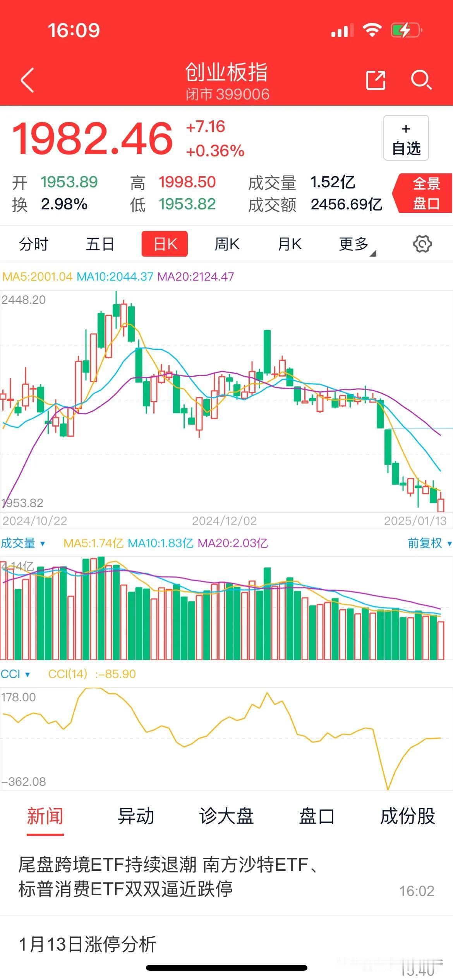Tap MA10:2044.37 moving average label
Viewport: 453px width, 980px height.
(115, 276)
